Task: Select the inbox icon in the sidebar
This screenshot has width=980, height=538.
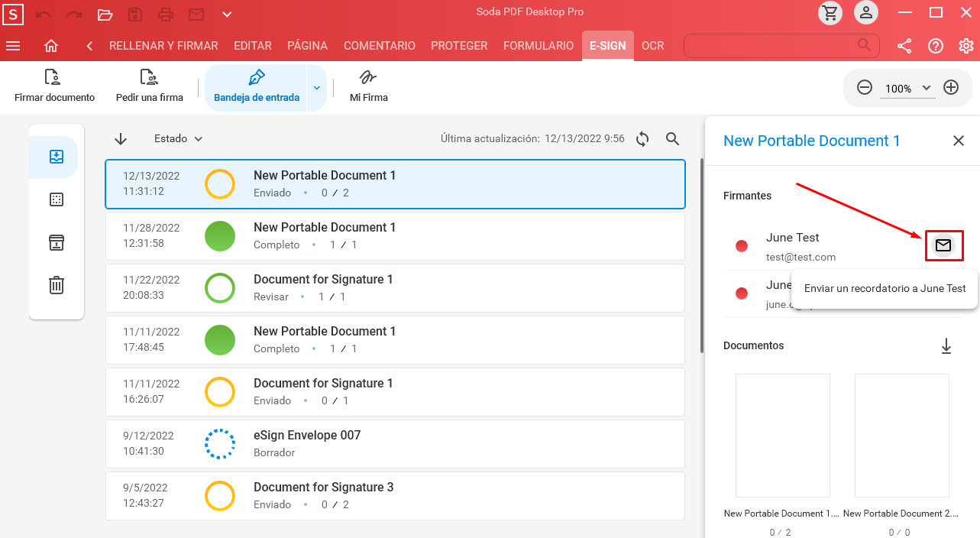Action: 57,157
